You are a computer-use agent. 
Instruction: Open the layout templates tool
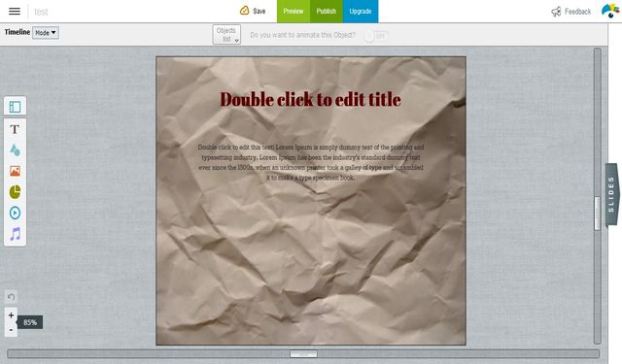(16, 106)
